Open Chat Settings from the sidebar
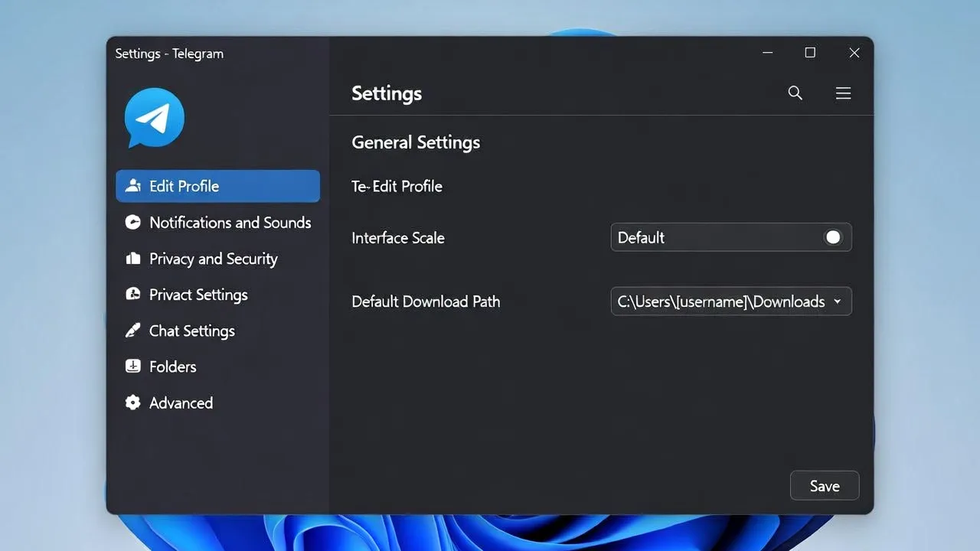The width and height of the screenshot is (980, 551). tap(191, 331)
